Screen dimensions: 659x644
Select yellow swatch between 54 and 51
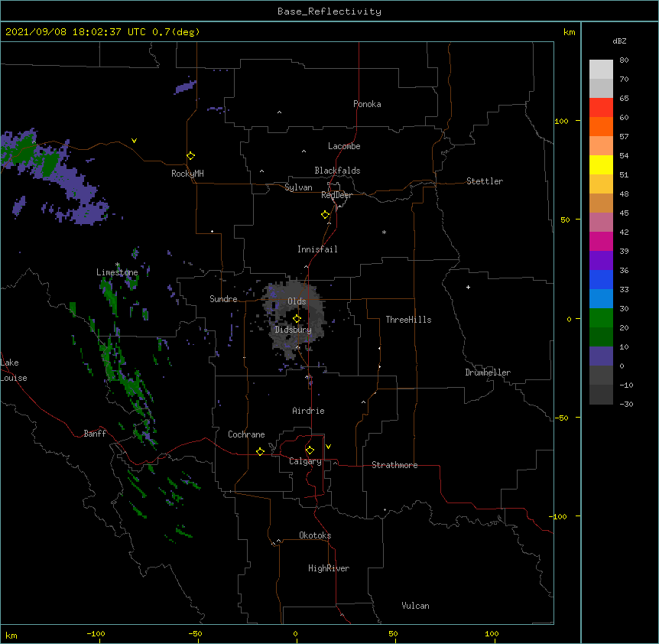pyautogui.click(x=601, y=164)
